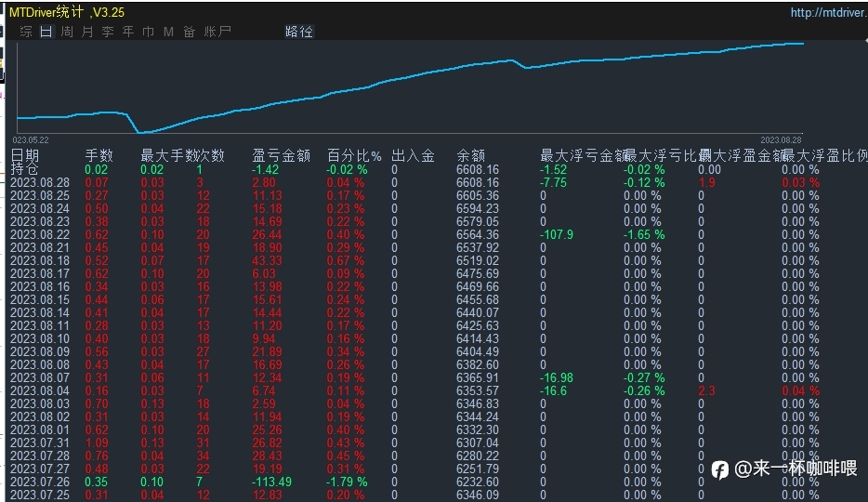Select the 2023.08.02 date row
The width and height of the screenshot is (868, 502).
(40, 416)
